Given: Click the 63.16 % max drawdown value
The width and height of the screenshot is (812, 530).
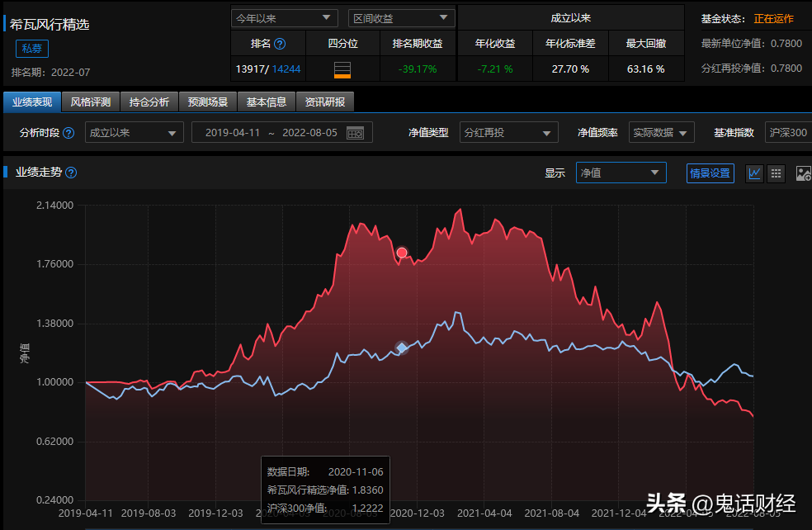Looking at the screenshot, I should (646, 69).
